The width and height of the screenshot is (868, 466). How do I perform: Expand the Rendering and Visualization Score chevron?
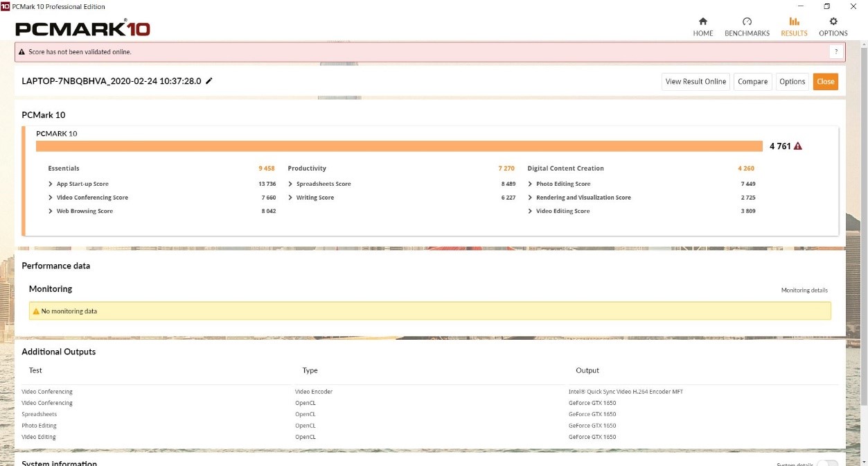[530, 198]
